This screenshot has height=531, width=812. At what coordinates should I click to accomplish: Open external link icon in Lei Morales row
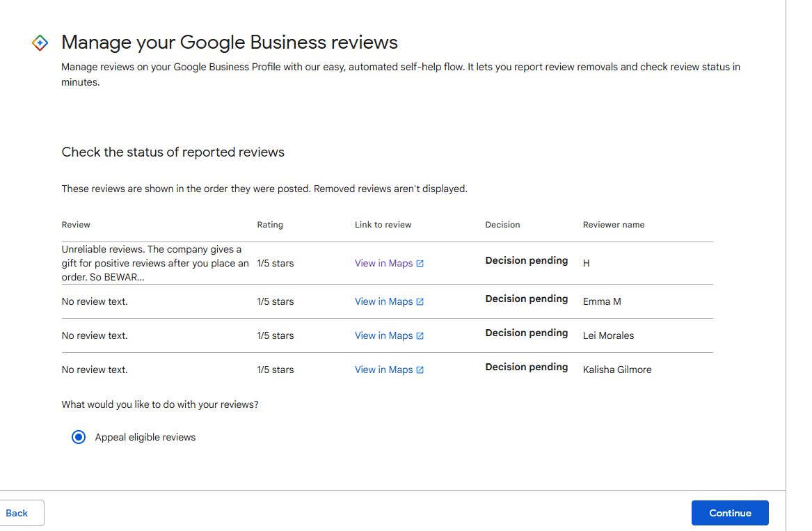point(420,336)
